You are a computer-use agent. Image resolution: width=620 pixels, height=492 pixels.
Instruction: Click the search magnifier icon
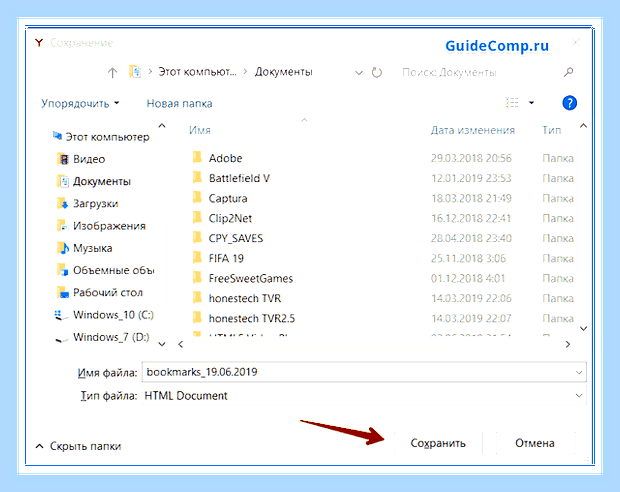pos(568,72)
